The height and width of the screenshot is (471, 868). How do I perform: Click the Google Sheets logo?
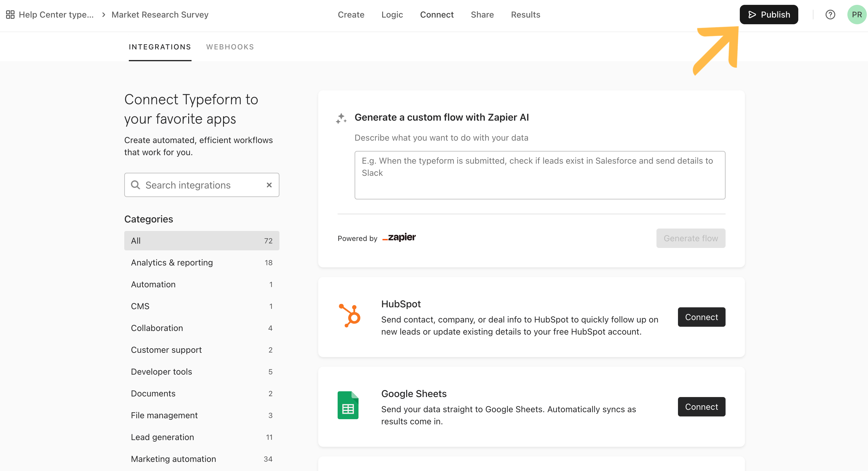coord(348,405)
